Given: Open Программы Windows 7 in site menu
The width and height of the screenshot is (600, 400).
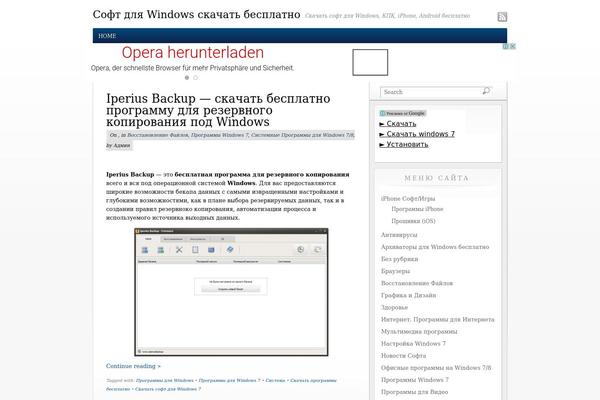Looking at the screenshot, I should click(x=414, y=380).
